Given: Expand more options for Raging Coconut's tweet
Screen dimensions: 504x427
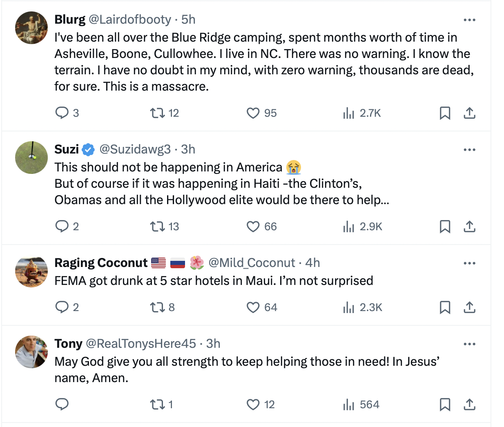Looking at the screenshot, I should 470,263.
